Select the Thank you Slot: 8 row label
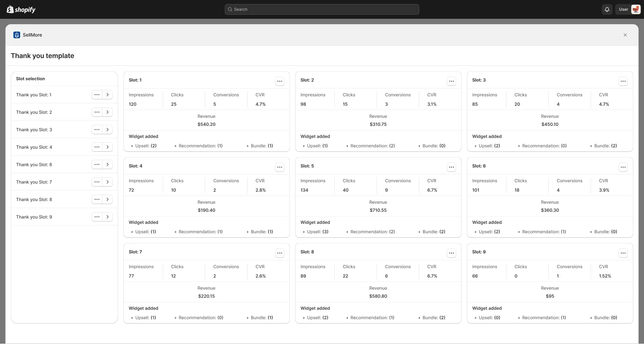Screen dimensions: 644x344 tap(34, 199)
